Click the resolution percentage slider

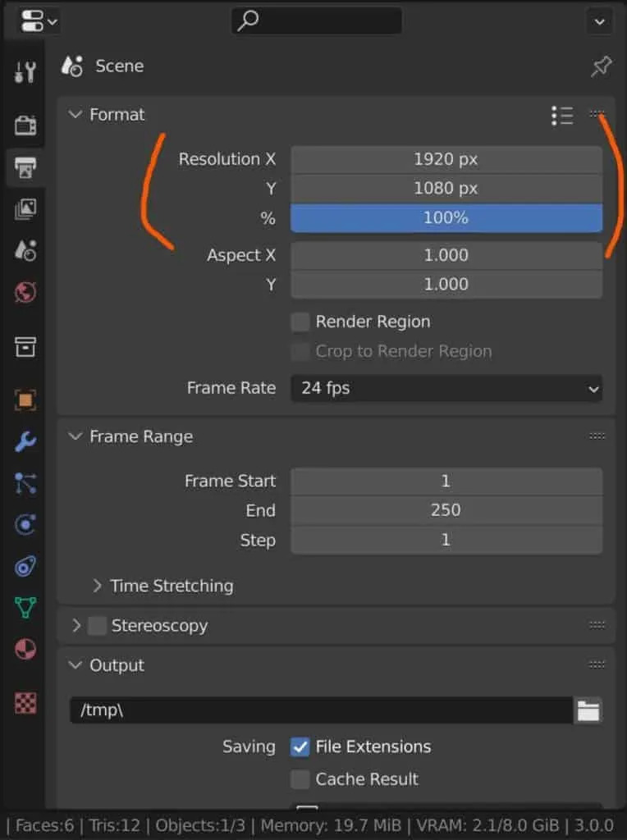coord(446,218)
